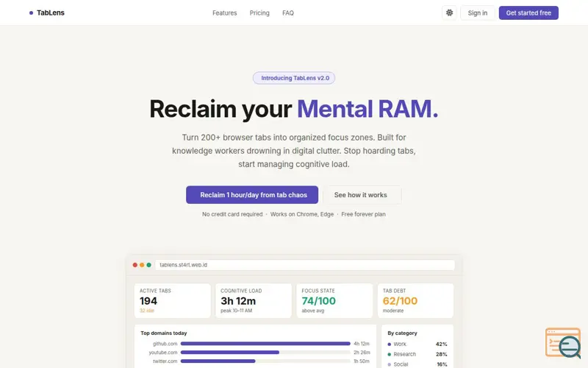The width and height of the screenshot is (588, 368).
Task: Click the 'Works on Chrome, Edge' text
Action: point(302,214)
